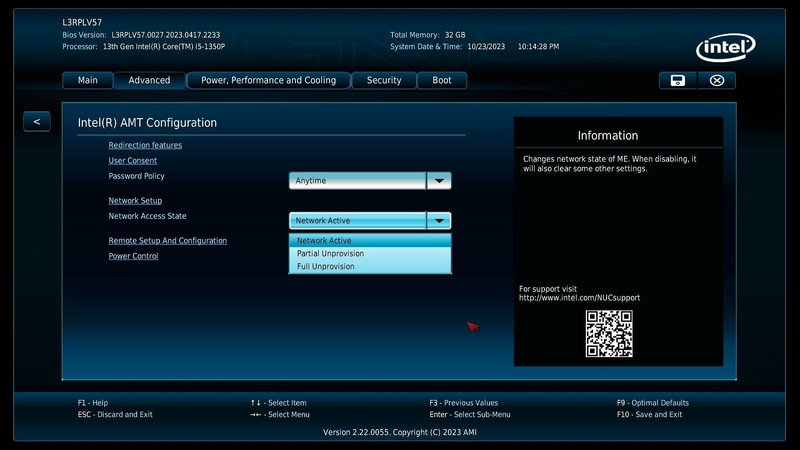Choose Full Unprovision option
This screenshot has height=450, width=800.
[x=370, y=266]
